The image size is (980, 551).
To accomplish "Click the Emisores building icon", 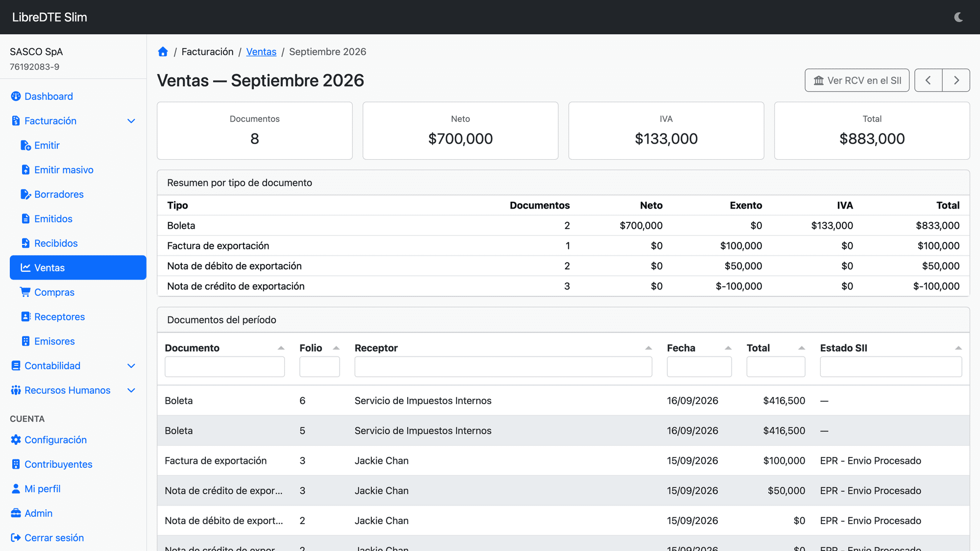I will (25, 341).
